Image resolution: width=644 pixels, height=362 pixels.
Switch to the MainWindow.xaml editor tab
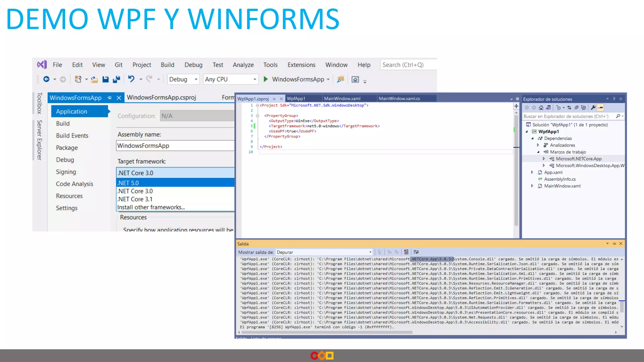[342, 99]
